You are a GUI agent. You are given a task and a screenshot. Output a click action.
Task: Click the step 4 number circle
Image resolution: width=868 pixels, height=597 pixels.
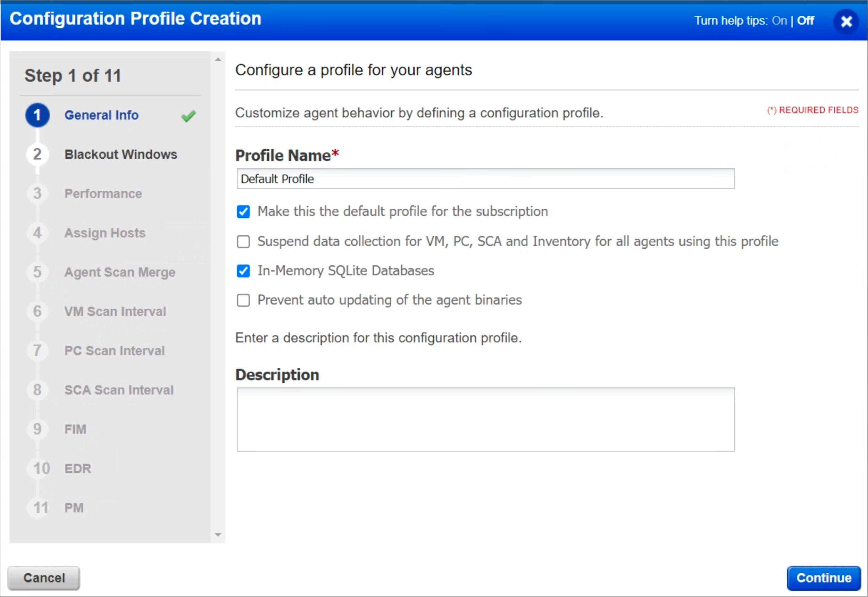(37, 233)
